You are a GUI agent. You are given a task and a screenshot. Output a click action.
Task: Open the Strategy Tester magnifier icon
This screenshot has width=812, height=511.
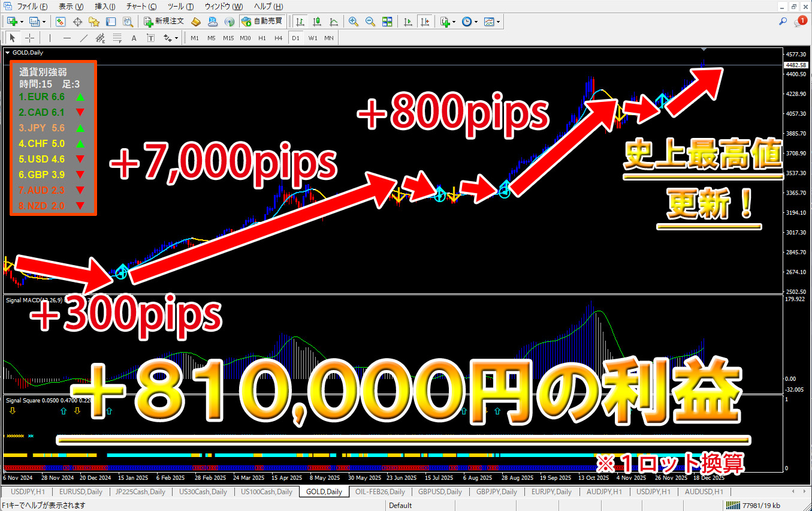128,22
